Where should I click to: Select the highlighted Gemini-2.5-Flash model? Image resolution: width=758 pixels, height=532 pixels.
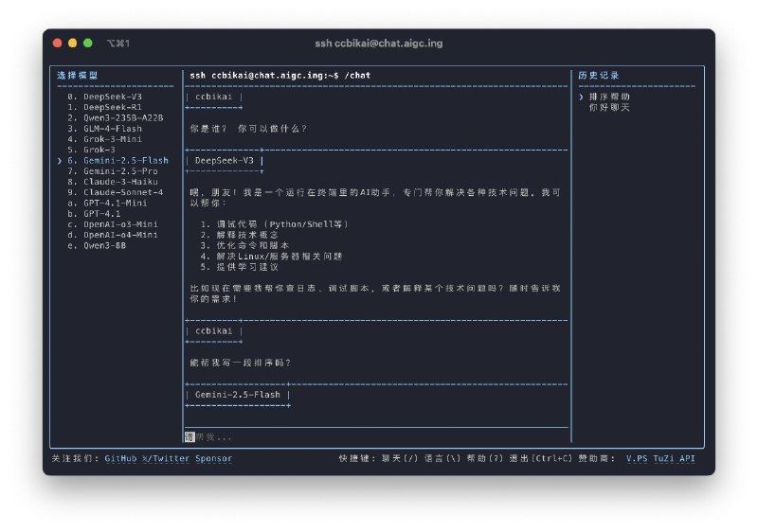pyautogui.click(x=124, y=161)
